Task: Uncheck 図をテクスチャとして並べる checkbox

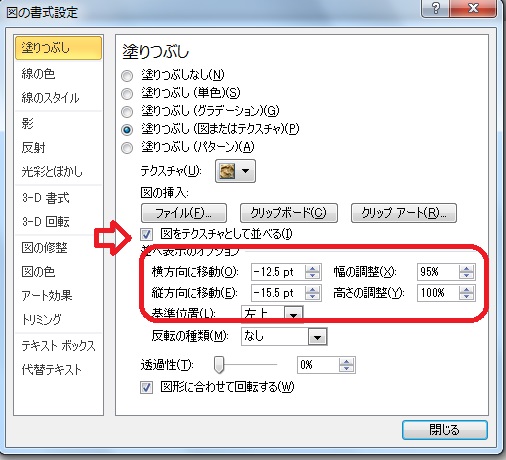Action: point(146,235)
